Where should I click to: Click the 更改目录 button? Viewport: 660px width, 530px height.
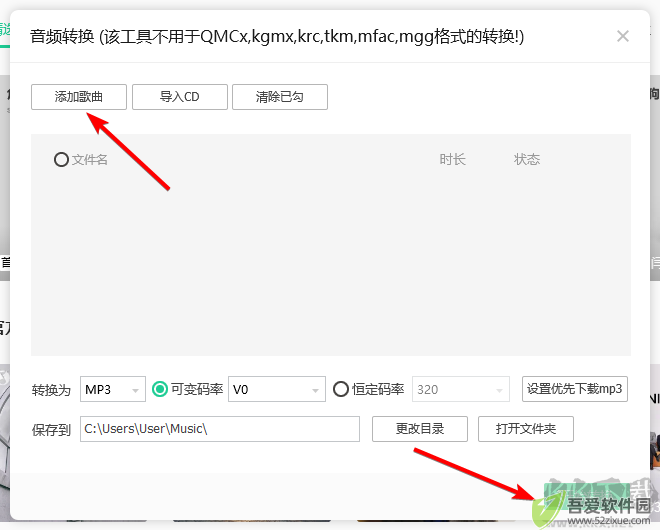[x=420, y=429]
